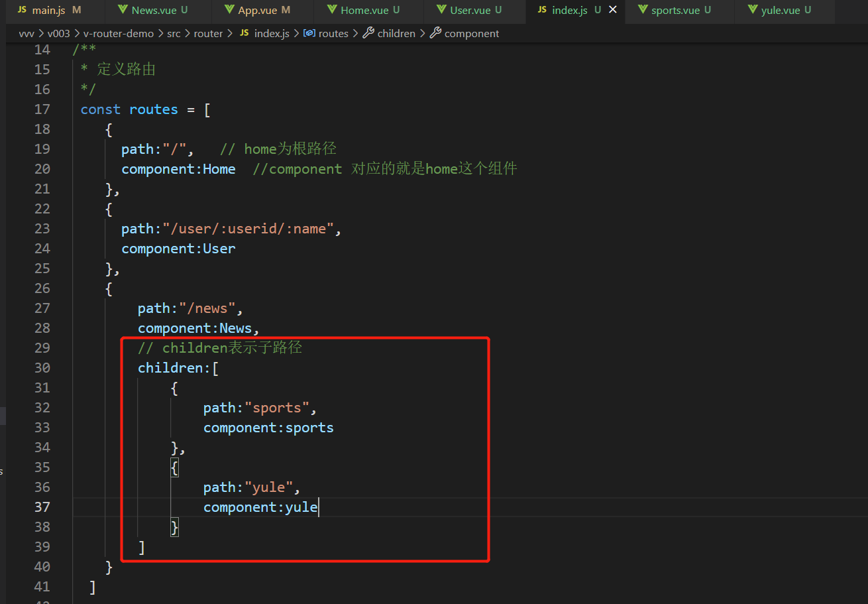Click the wrench icon before children breadcrumb
The height and width of the screenshot is (604, 868).
pyautogui.click(x=369, y=33)
